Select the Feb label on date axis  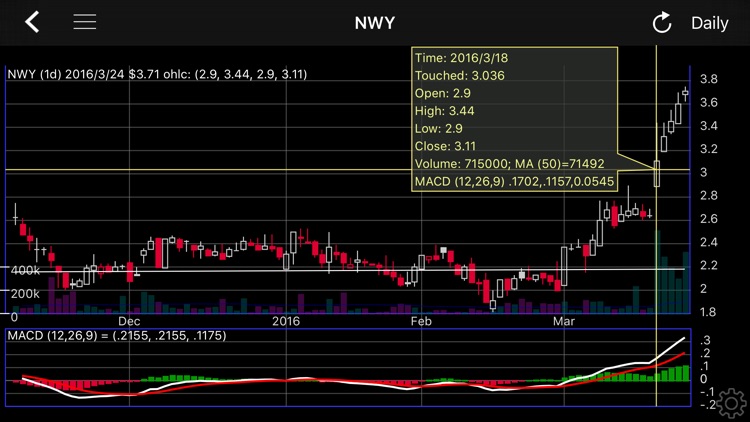[x=420, y=321]
